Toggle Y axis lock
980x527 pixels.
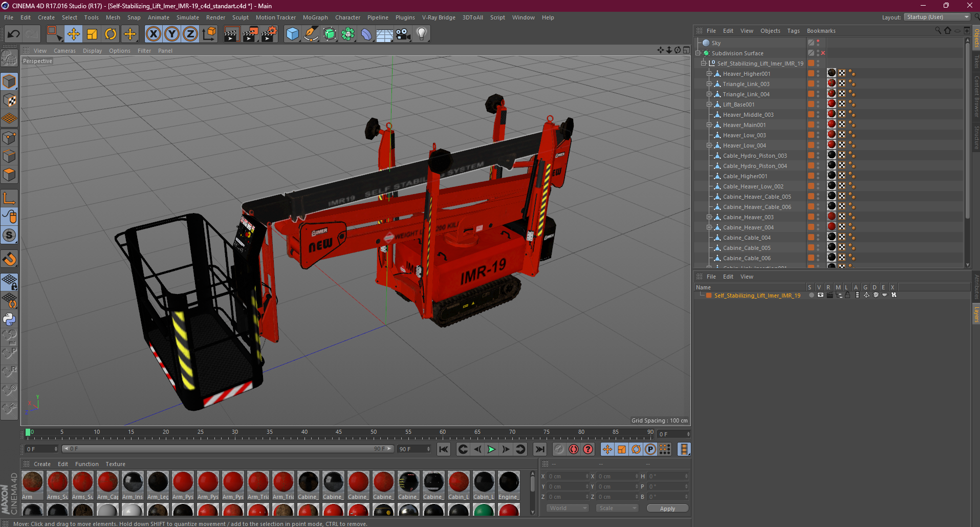tap(172, 34)
